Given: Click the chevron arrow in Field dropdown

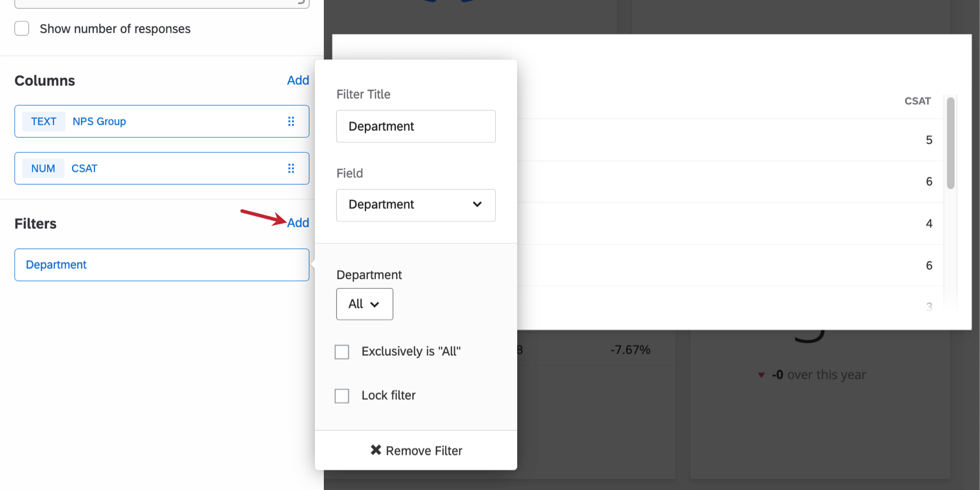Looking at the screenshot, I should point(477,205).
